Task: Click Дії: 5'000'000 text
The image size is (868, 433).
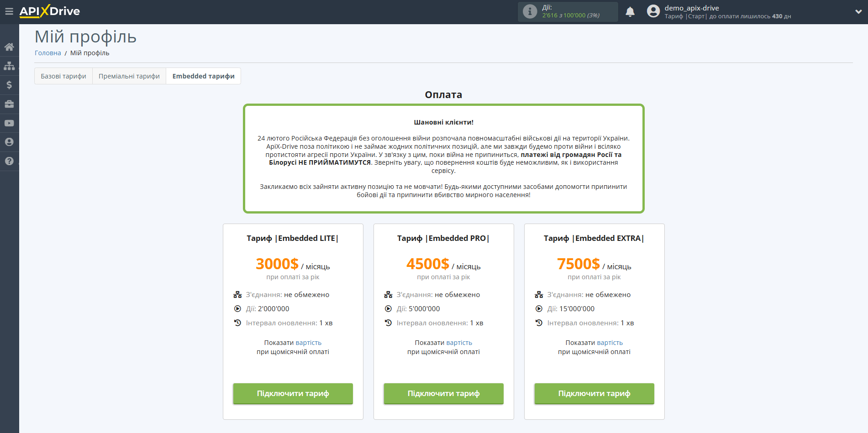Action: pos(418,309)
